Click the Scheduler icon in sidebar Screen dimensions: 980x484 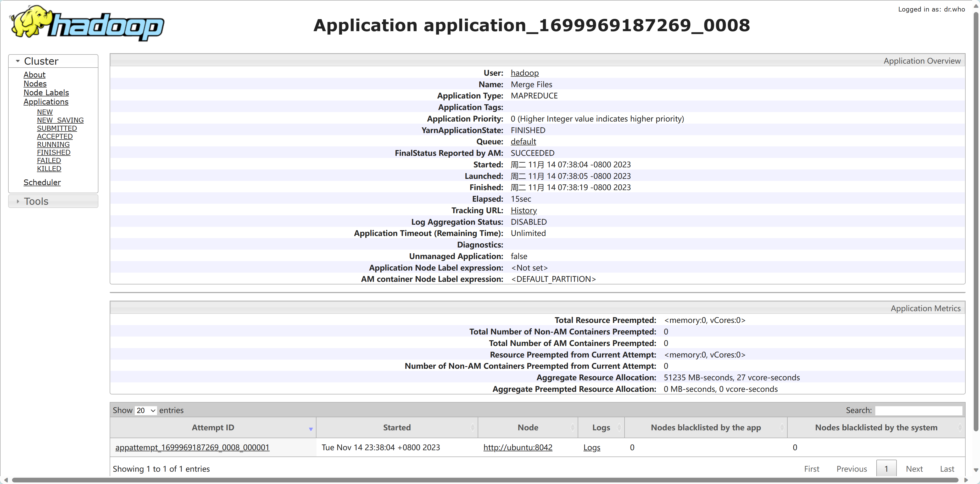(x=41, y=183)
